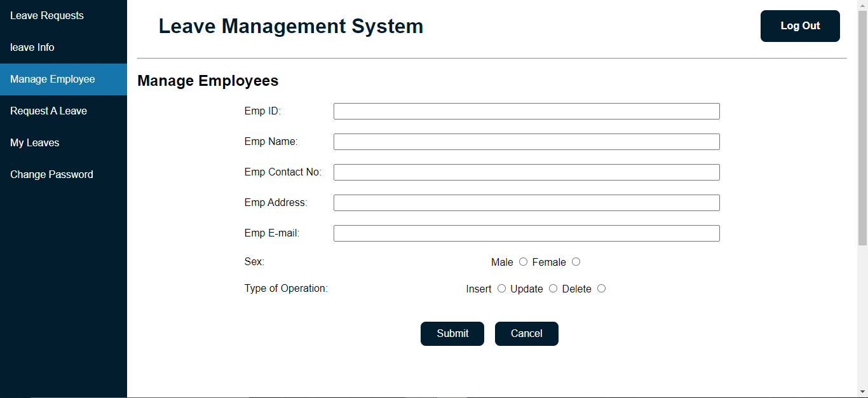Open the leave Info section

tap(32, 47)
